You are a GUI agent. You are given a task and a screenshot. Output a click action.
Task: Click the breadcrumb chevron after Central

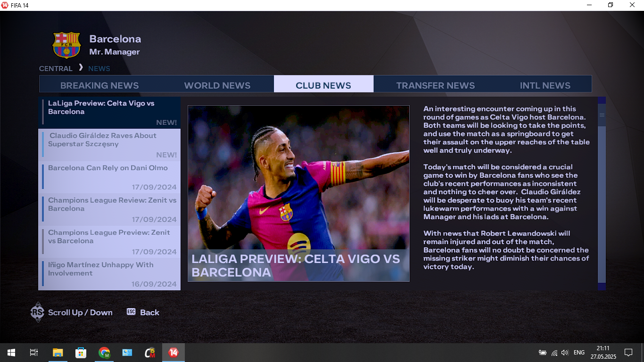point(81,67)
